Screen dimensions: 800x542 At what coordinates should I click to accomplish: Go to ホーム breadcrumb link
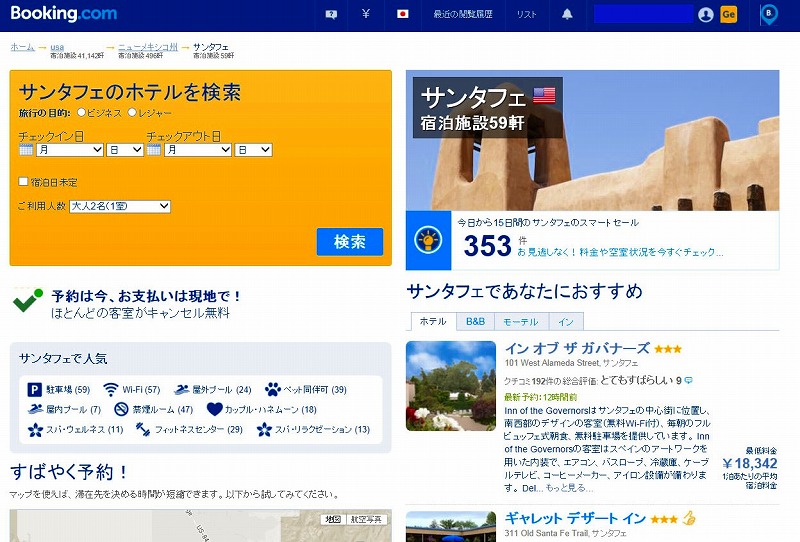[x=23, y=47]
